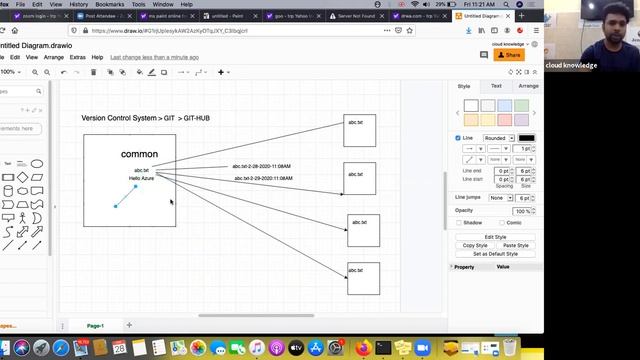Select the Page-1 tab

(x=95, y=326)
